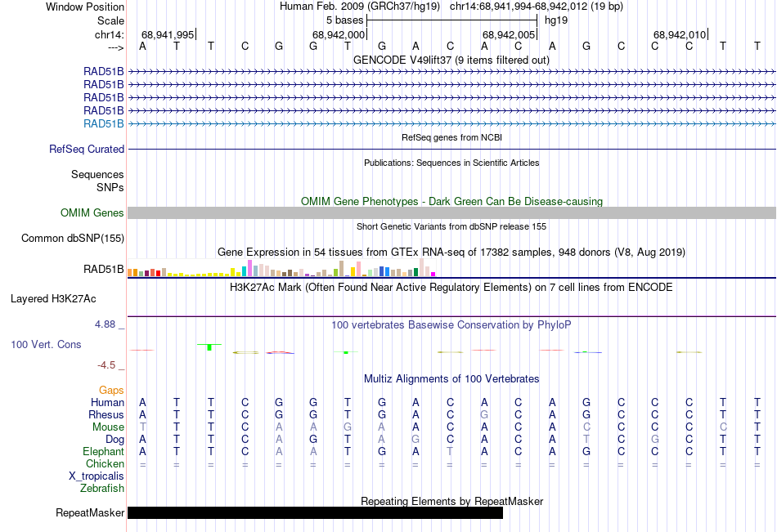Select the gray OMIM Genes item bar
This screenshot has height=532, width=777.
coord(451,213)
